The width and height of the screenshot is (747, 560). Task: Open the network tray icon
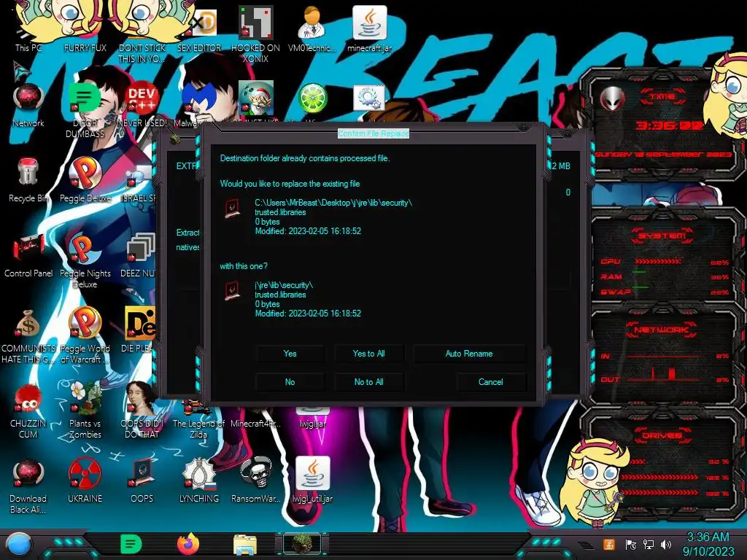click(648, 544)
